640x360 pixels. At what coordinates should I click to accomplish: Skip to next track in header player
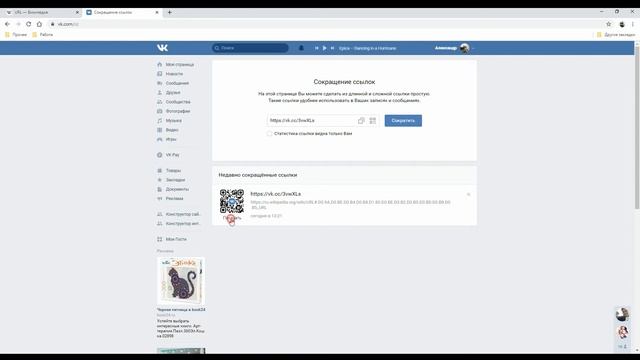pyautogui.click(x=332, y=48)
